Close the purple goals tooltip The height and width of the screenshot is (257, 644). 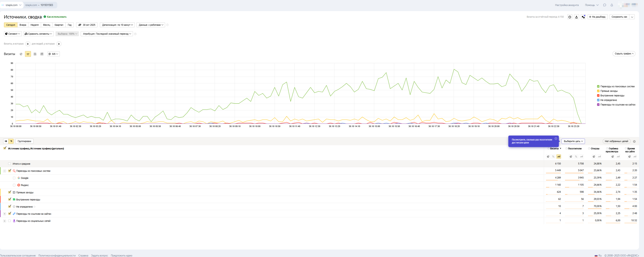(556, 139)
